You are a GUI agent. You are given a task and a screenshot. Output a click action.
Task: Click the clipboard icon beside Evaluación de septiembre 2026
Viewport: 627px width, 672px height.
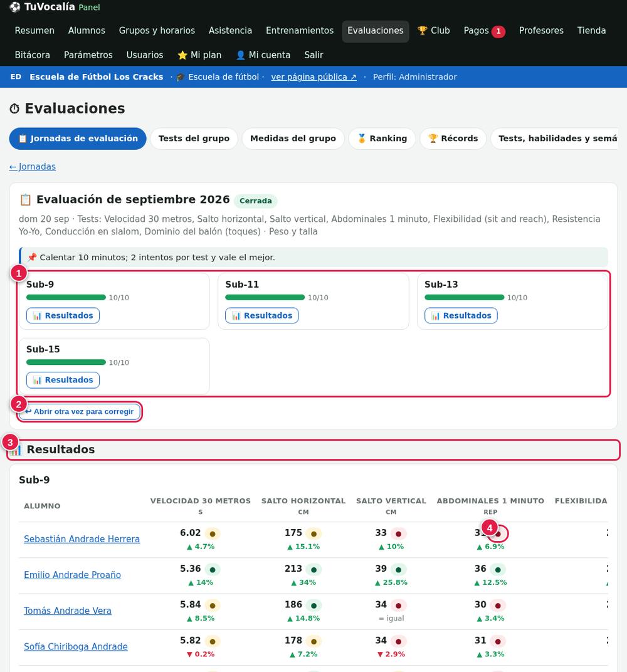25,200
